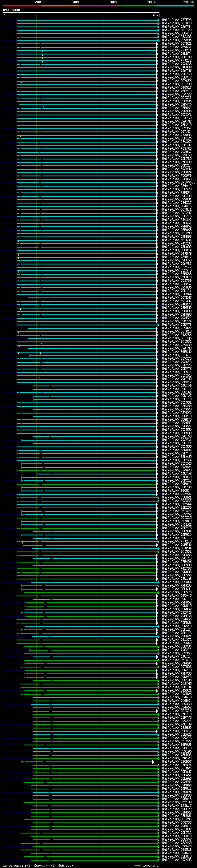Select the UniRef100_Q5K120 label
Image resolution: width=197 pixels, height=868 pixels.
point(177,139)
